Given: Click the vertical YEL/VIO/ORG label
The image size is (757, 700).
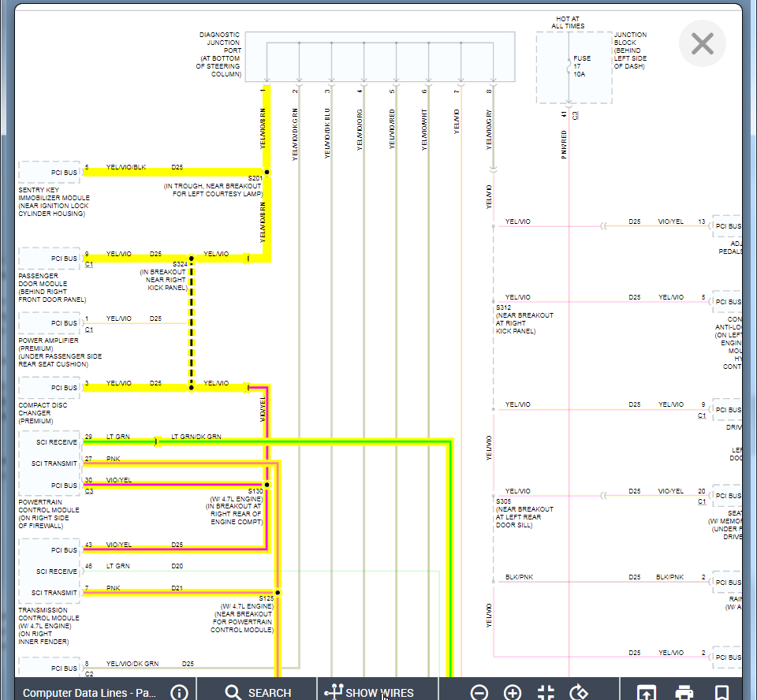Looking at the screenshot, I should 360,130.
